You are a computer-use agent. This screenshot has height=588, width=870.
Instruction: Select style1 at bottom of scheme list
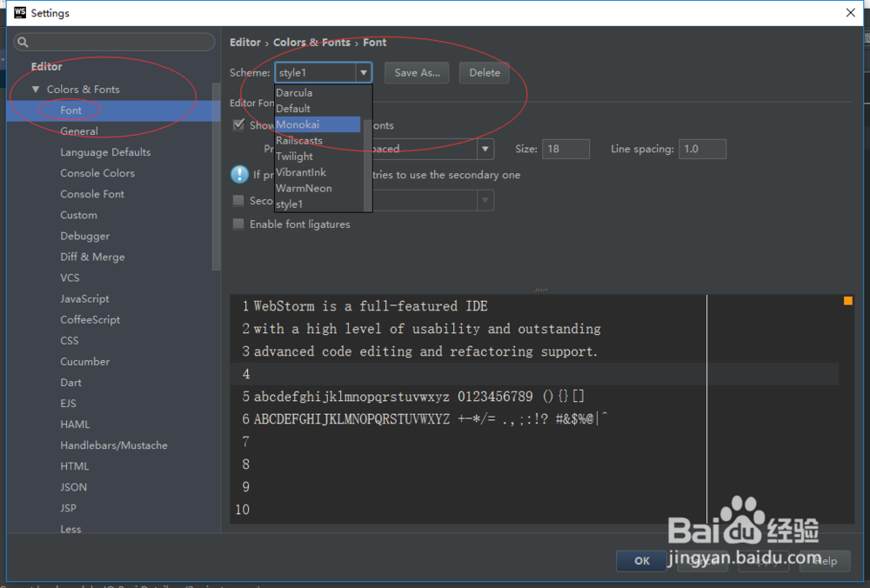click(x=318, y=204)
